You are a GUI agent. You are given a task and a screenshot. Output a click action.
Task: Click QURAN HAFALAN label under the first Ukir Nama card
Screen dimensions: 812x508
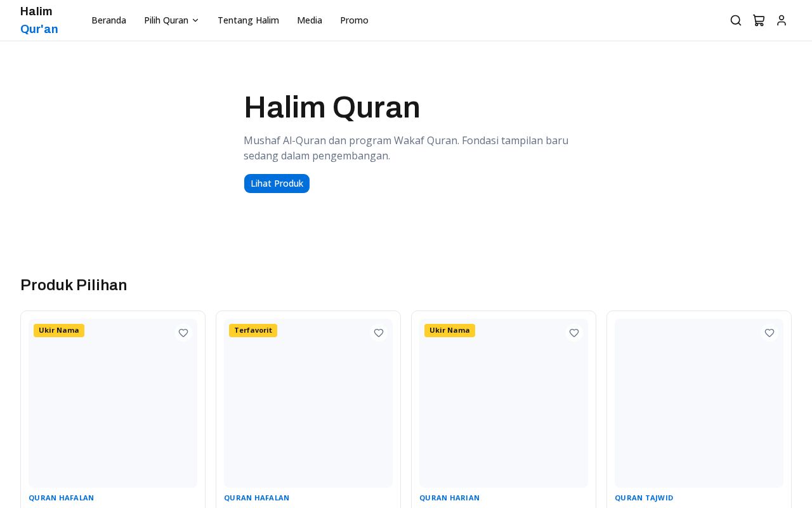tap(61, 498)
